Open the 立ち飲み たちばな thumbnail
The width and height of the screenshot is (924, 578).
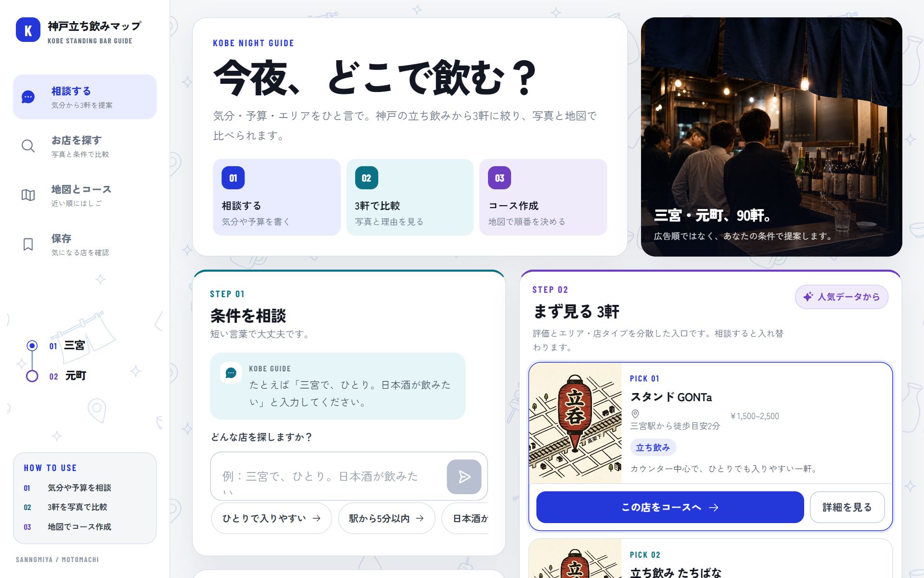[x=575, y=559]
